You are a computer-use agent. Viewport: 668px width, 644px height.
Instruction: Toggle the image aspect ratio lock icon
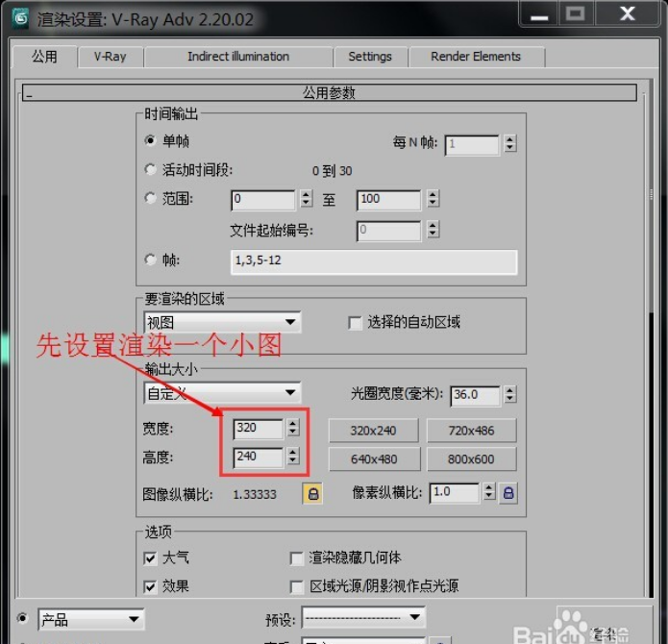click(312, 494)
